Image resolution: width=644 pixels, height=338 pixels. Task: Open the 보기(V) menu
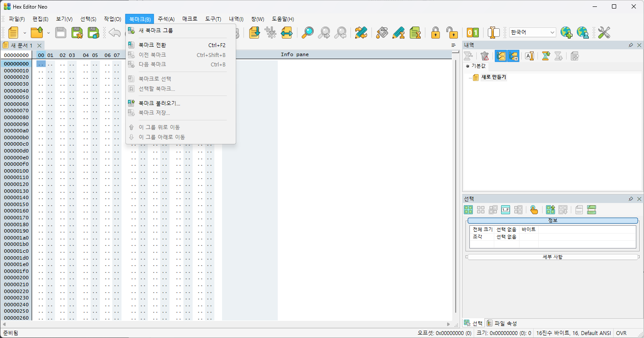(x=64, y=19)
